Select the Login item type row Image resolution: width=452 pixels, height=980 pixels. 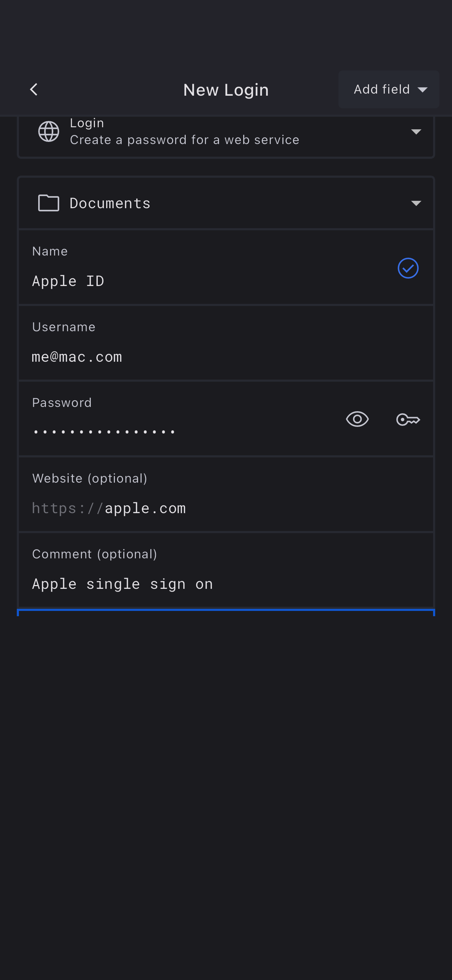tap(226, 132)
